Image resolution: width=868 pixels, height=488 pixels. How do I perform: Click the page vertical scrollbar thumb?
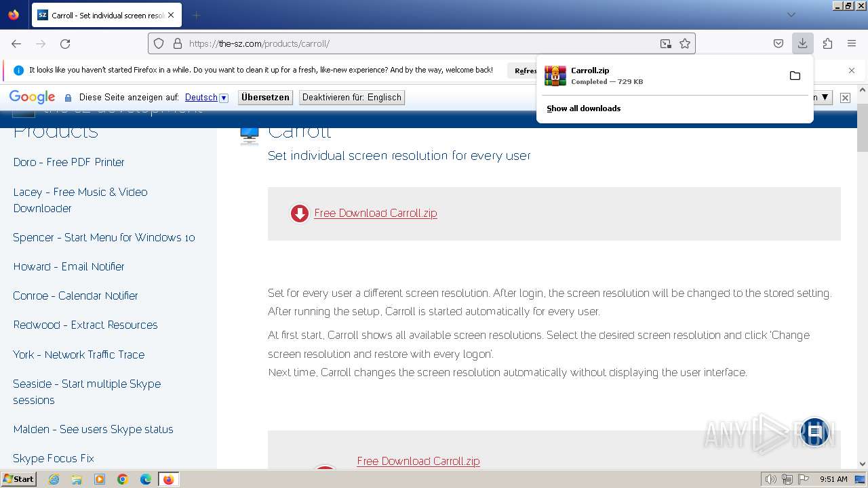[x=863, y=127]
